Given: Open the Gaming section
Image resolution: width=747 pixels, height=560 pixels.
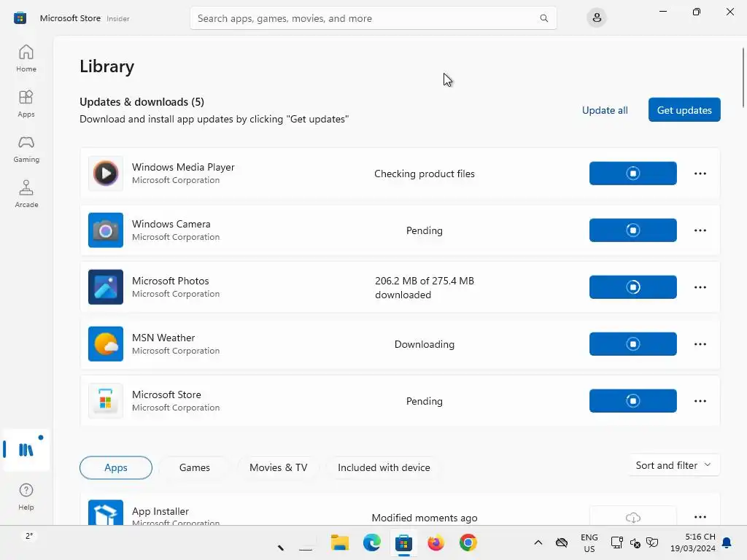Looking at the screenshot, I should (x=26, y=149).
